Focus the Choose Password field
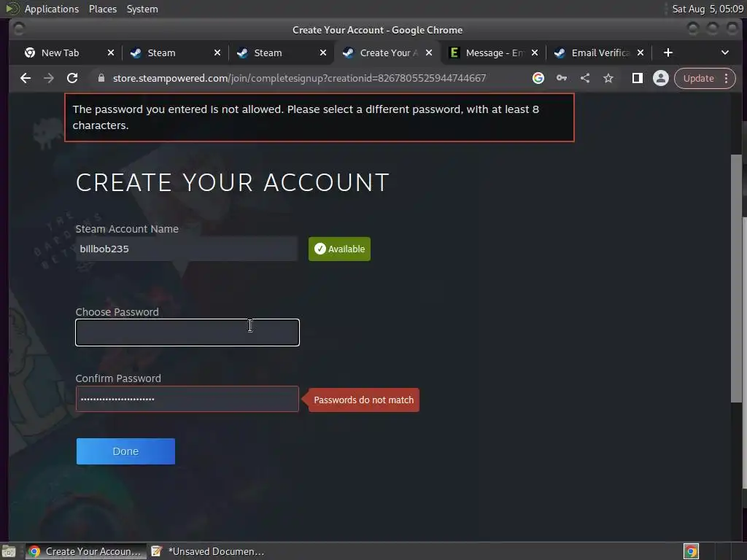Screen dimensions: 747x560 187,332
